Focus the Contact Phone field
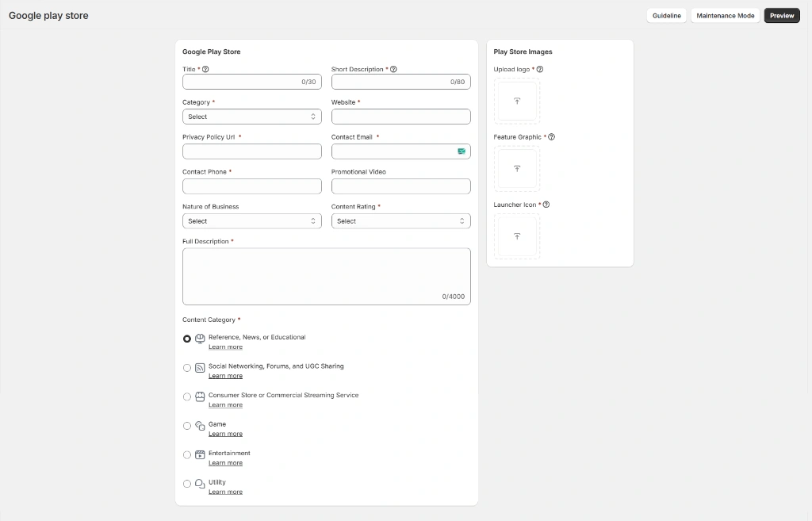This screenshot has height=521, width=812. [251, 186]
